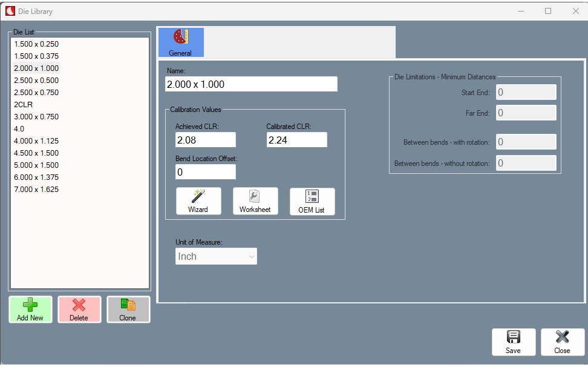
Task: Click the Achieved CLR field
Action: coord(206,140)
